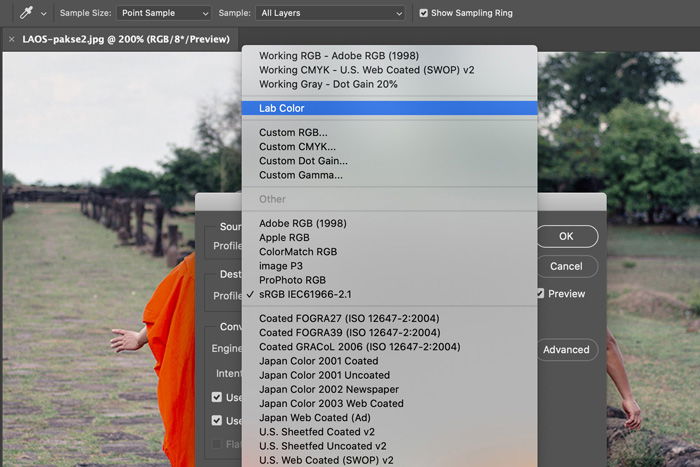Toggle Show Sampling Ring checkbox
Screen dimensions: 700x467
(x=423, y=13)
